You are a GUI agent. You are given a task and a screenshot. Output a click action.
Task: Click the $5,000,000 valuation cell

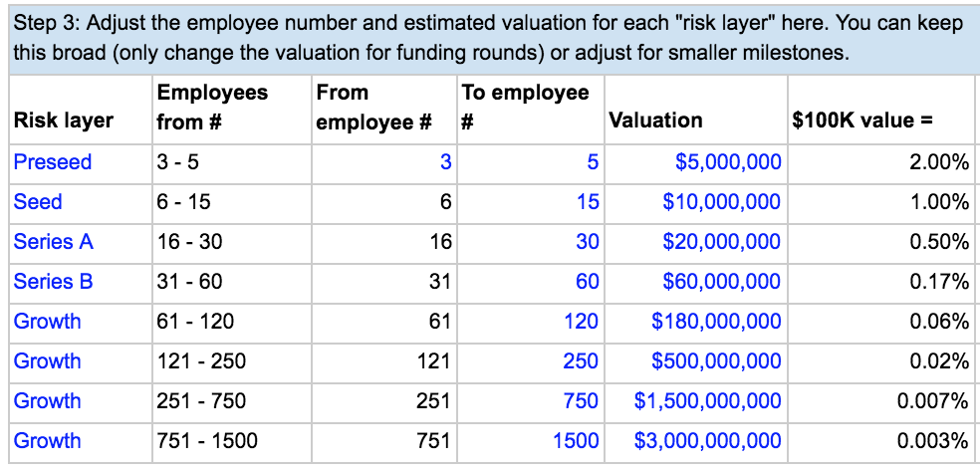695,162
